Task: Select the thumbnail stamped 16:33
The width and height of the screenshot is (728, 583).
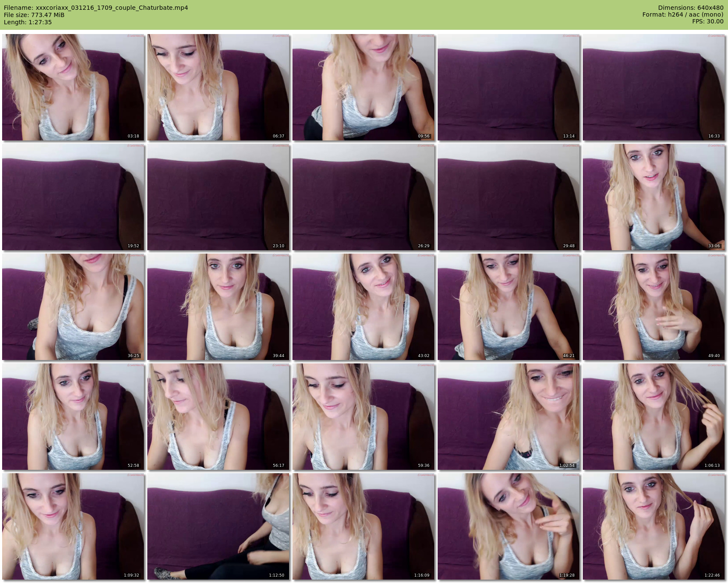Action: (x=654, y=87)
